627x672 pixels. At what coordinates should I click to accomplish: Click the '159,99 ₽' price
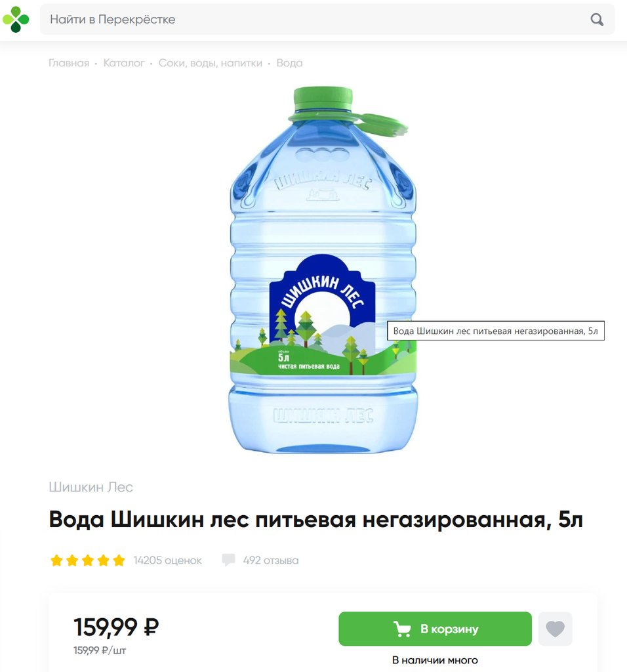116,627
